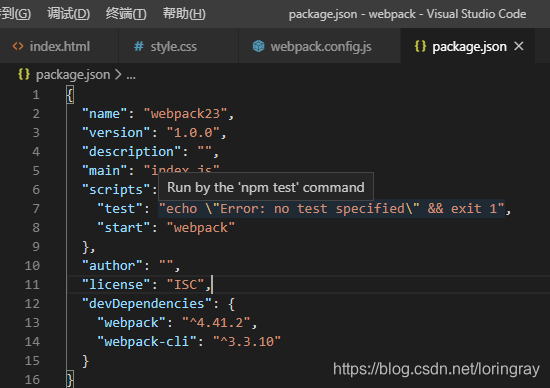
Task: Click the breadcrumb package.json braces icon
Action: pos(24,74)
